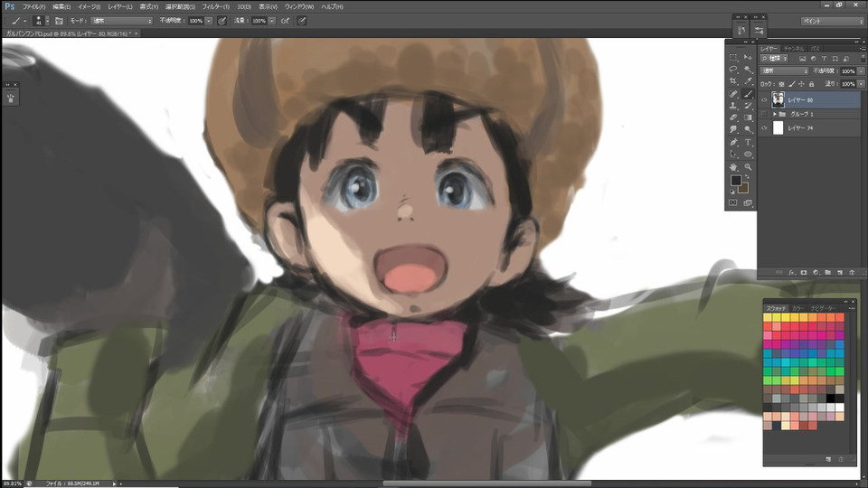Screen dimensions: 868x488
Task: Open the フィルター(T) menu
Action: pos(215,6)
